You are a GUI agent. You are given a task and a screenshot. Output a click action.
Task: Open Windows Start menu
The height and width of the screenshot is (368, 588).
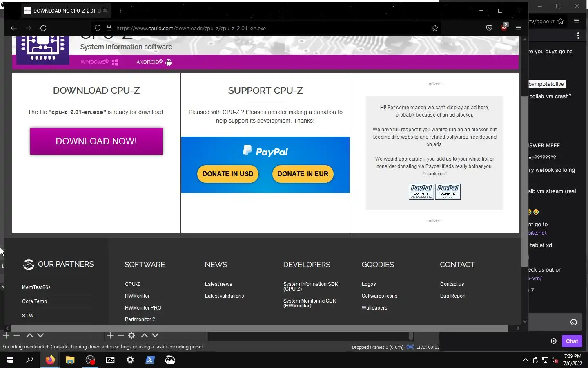coord(10,360)
